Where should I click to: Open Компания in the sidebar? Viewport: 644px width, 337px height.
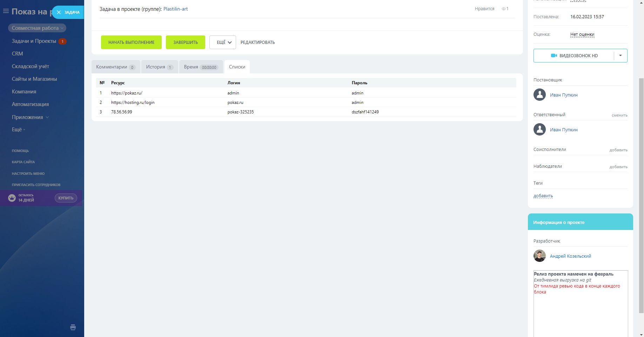coord(24,92)
